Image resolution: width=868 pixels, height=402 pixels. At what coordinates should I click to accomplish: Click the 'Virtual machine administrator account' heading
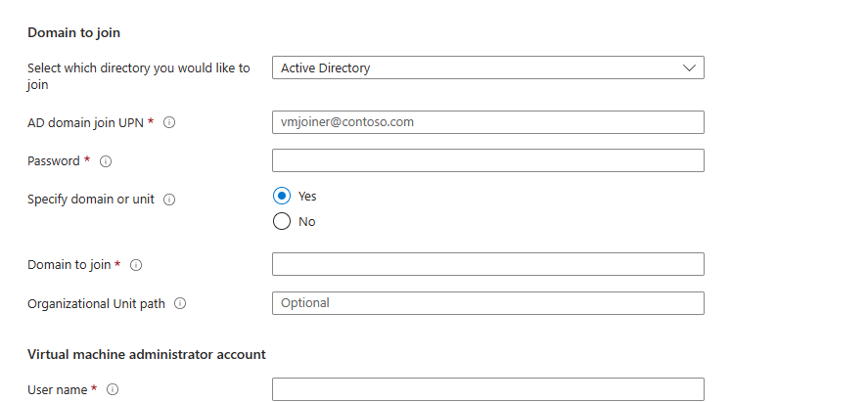click(146, 354)
